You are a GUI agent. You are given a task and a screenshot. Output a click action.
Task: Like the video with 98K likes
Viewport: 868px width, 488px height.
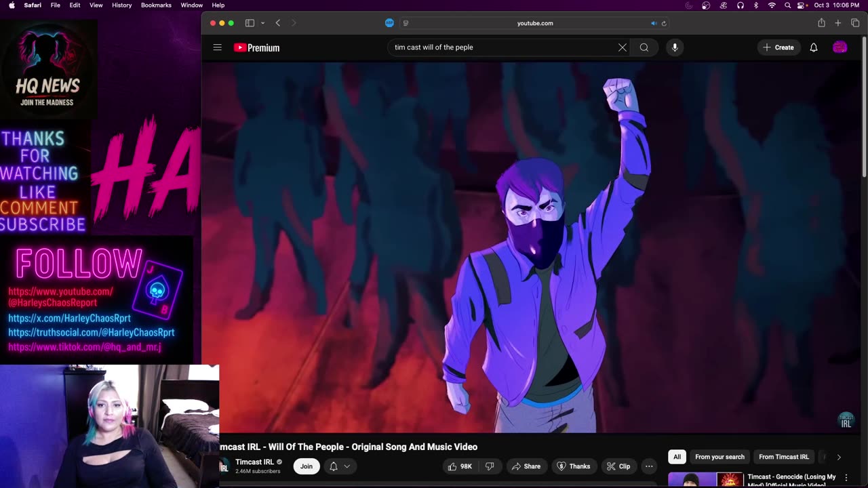click(x=460, y=466)
